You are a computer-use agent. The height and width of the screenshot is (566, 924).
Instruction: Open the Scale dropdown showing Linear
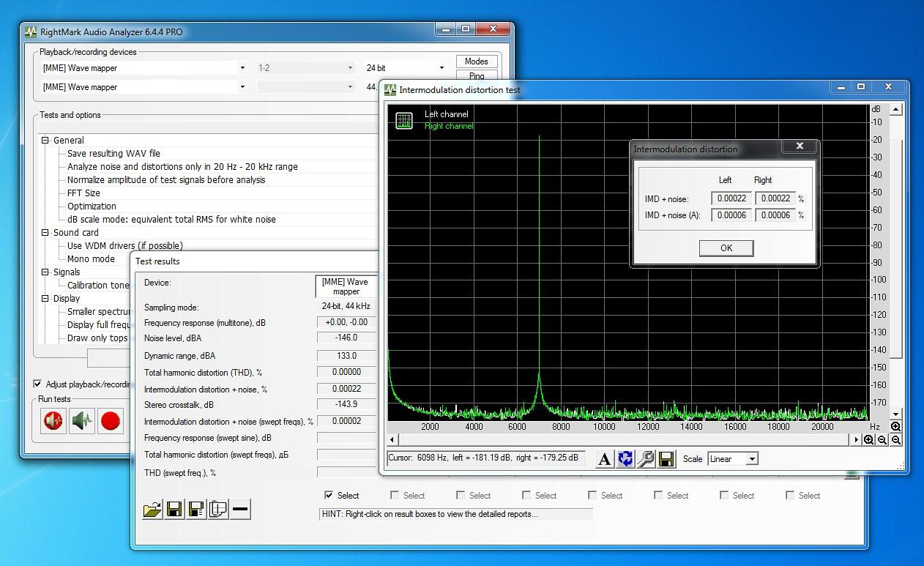(732, 459)
